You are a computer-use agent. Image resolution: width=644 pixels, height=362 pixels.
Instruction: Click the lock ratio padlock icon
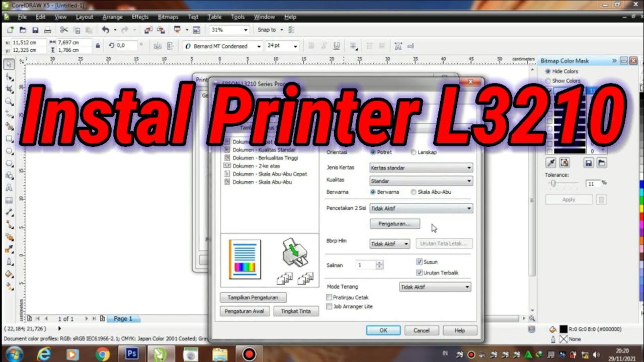98,46
